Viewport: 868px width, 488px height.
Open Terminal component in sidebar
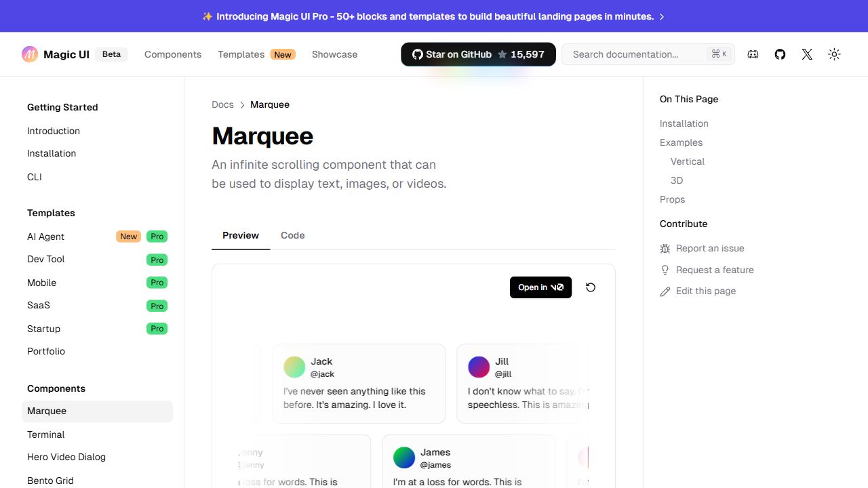pyautogui.click(x=45, y=434)
